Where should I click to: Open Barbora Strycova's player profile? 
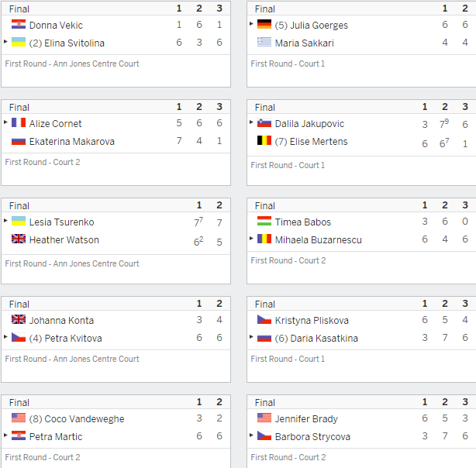coord(312,437)
